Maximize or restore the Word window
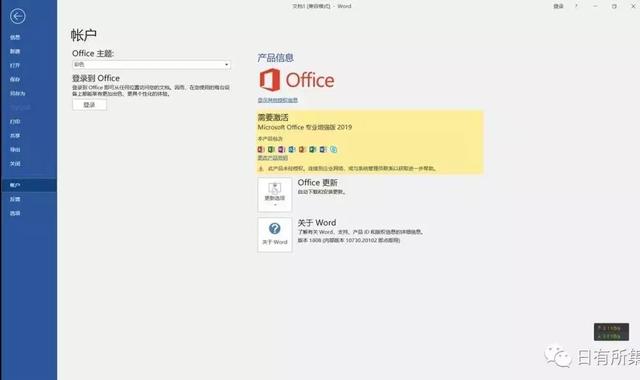Image resolution: width=640 pixels, height=380 pixels. coord(614,6)
